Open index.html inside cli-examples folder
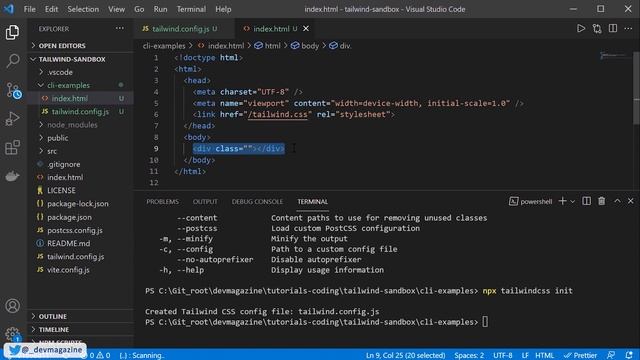 point(70,98)
